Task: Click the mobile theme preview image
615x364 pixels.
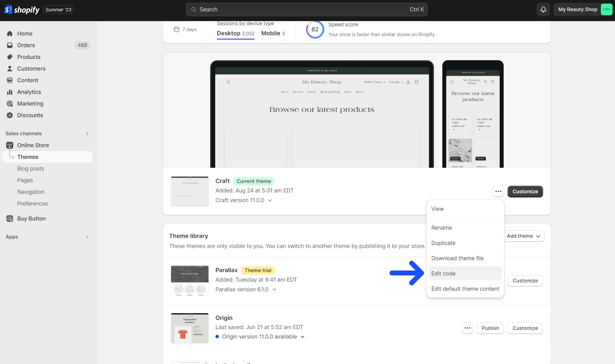Action: click(473, 114)
